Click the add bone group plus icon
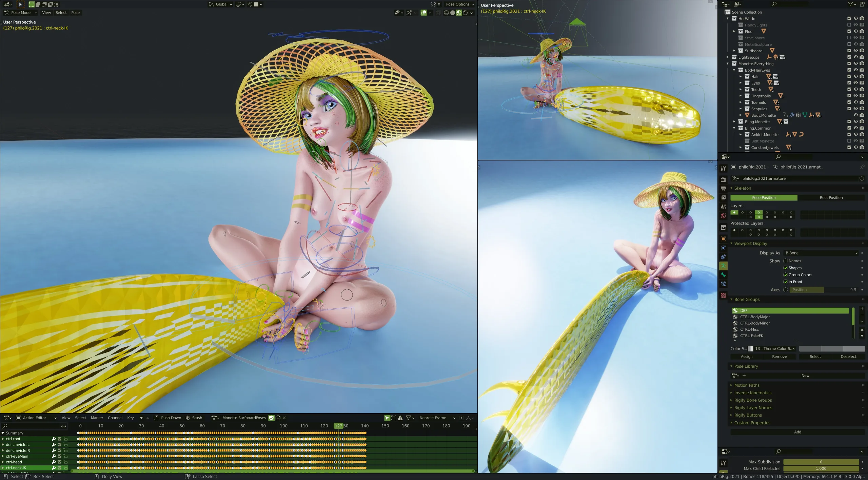 coord(862,309)
